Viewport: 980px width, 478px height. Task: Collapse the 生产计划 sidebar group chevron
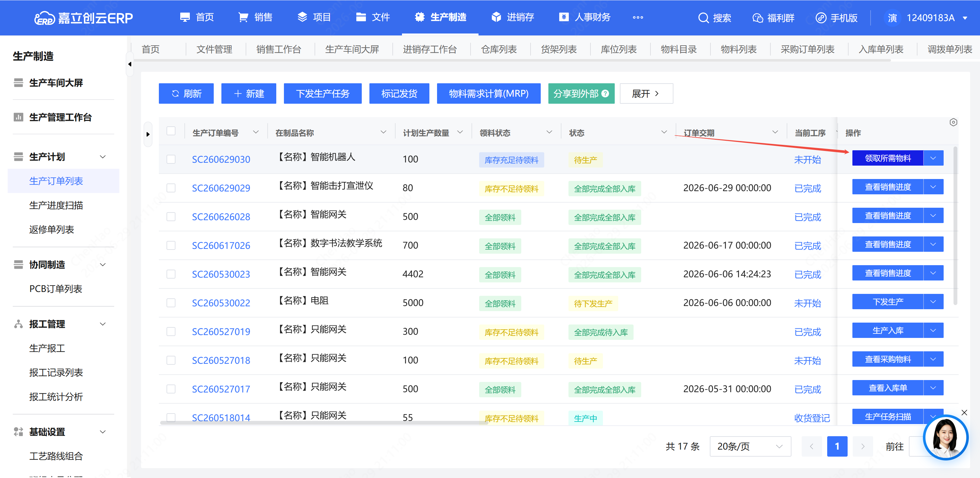click(x=103, y=157)
